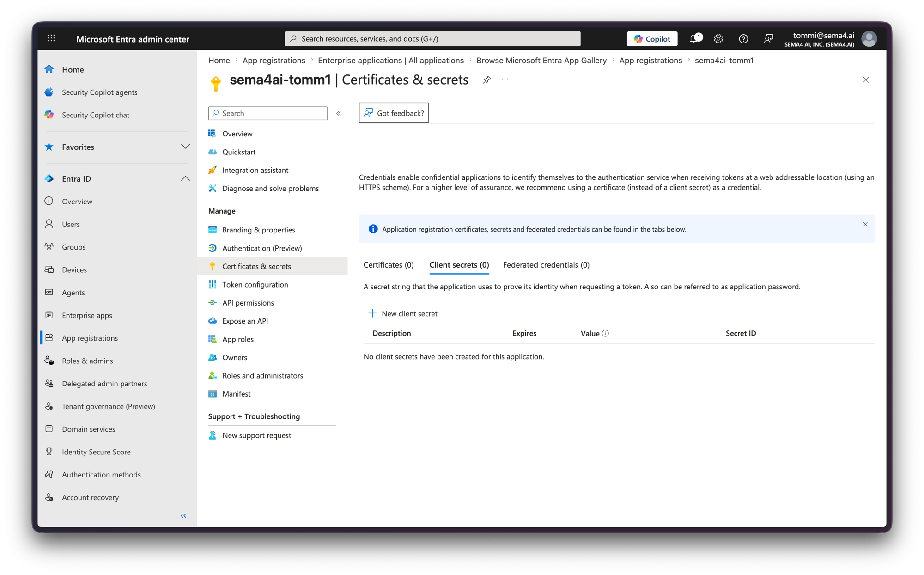
Task: Dismiss the information banner
Action: 865,224
